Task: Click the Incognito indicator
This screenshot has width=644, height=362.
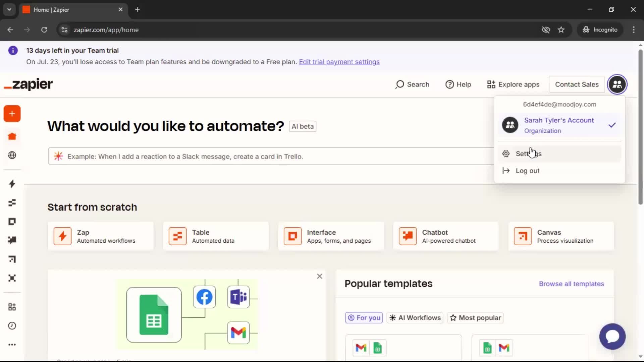Action: pyautogui.click(x=600, y=30)
